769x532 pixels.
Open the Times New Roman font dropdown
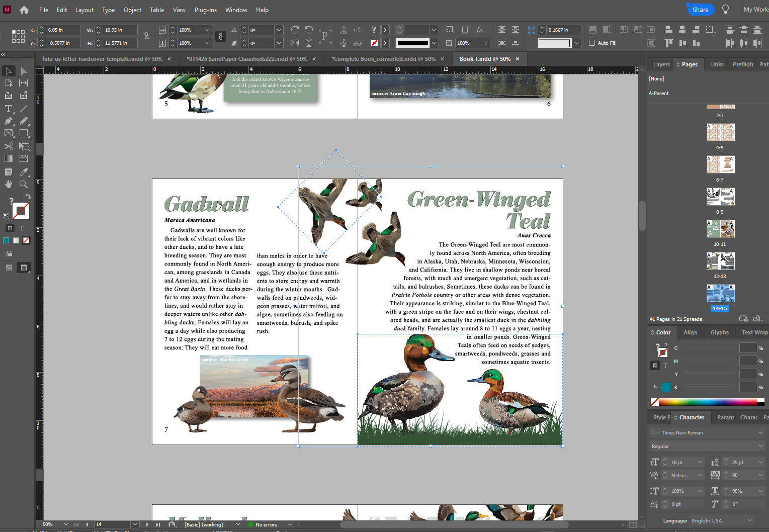pyautogui.click(x=760, y=432)
